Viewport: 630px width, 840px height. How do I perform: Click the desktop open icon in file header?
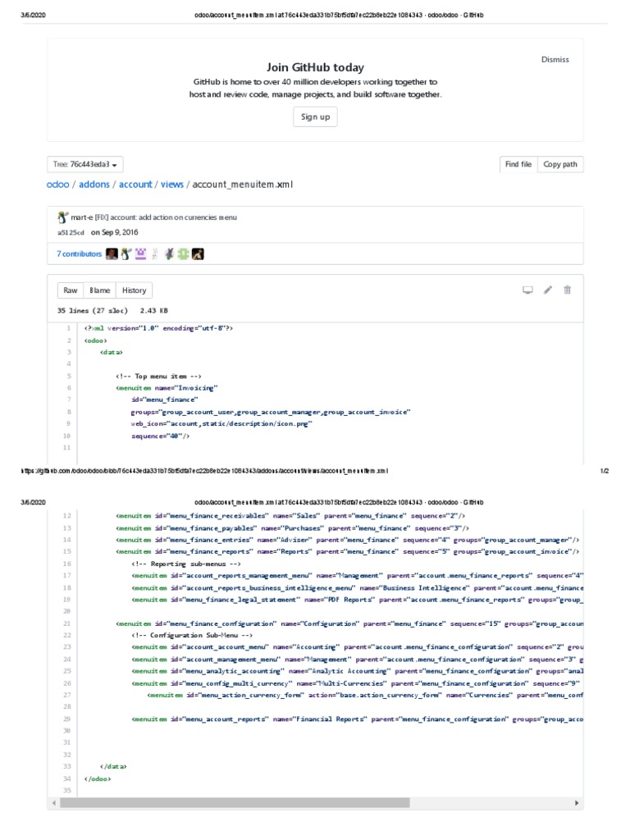[x=527, y=290]
